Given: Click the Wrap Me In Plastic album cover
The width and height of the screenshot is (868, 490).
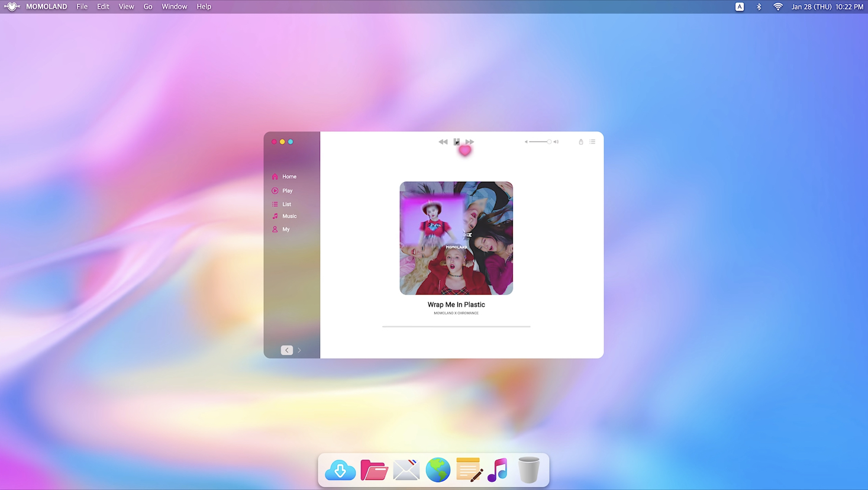Looking at the screenshot, I should coord(456,238).
